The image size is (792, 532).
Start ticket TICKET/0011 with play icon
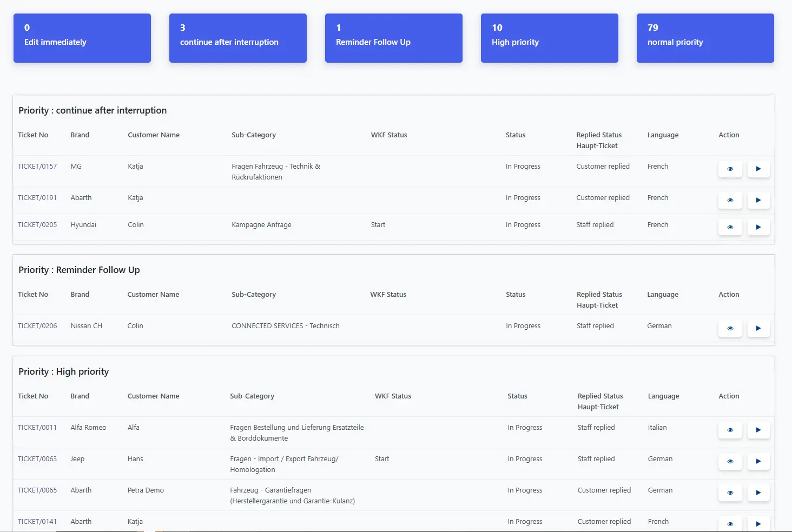(x=758, y=430)
